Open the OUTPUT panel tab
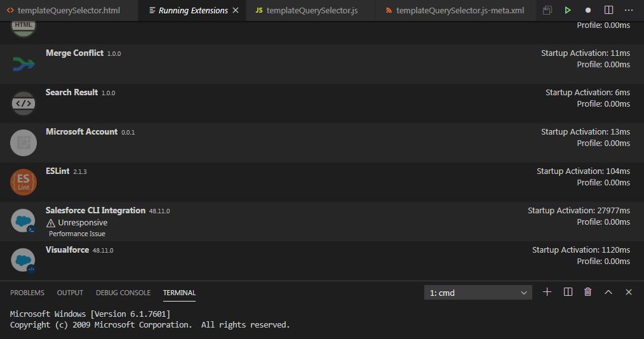 [70, 293]
